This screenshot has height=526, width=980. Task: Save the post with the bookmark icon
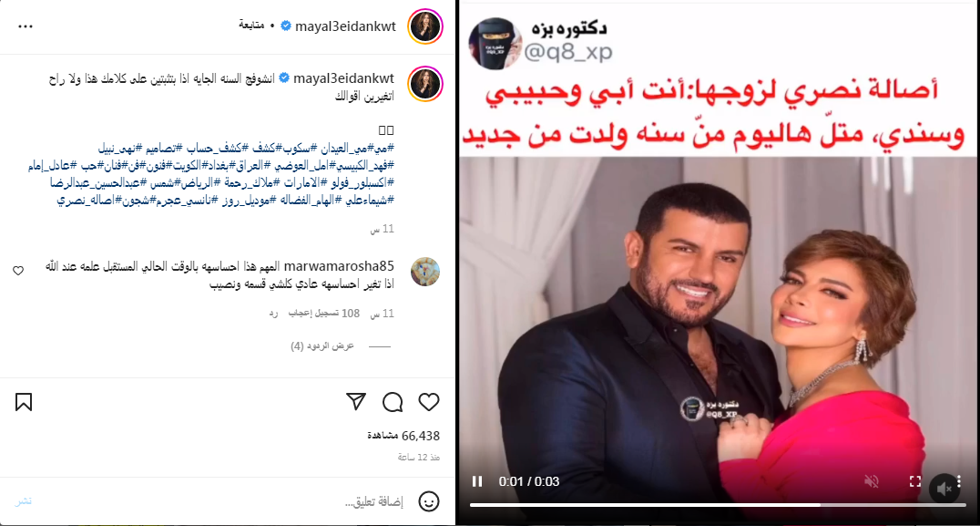tap(24, 402)
